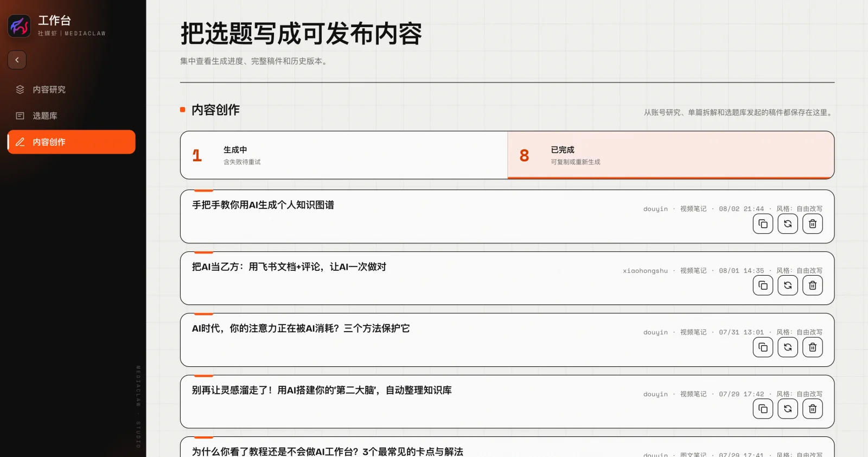
Task: Delete the 别再让灵感溜走了 draft
Action: click(813, 409)
